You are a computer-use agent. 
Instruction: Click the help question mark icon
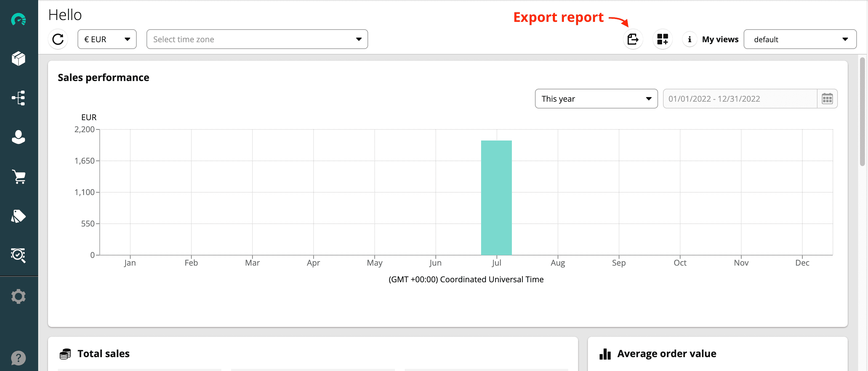click(x=18, y=357)
